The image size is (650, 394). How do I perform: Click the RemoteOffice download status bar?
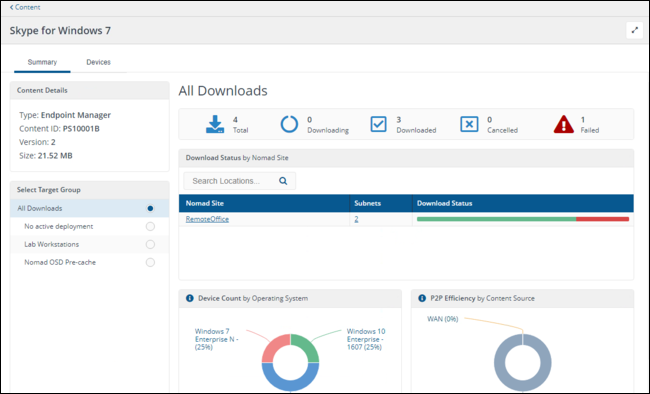click(x=523, y=219)
